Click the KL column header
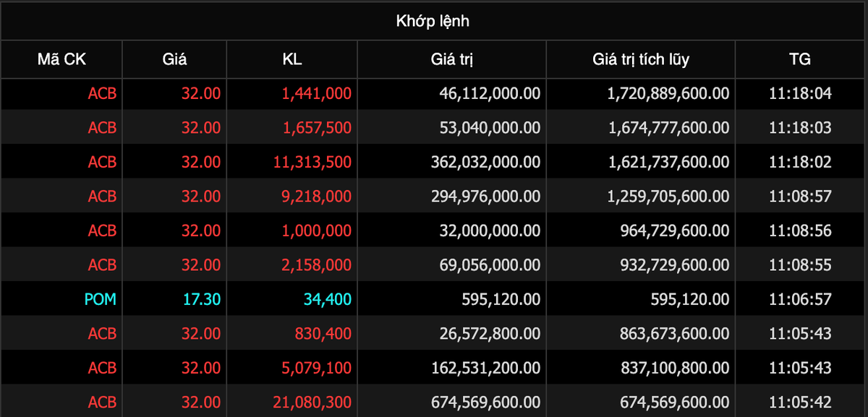The width and height of the screenshot is (868, 417). [x=292, y=59]
